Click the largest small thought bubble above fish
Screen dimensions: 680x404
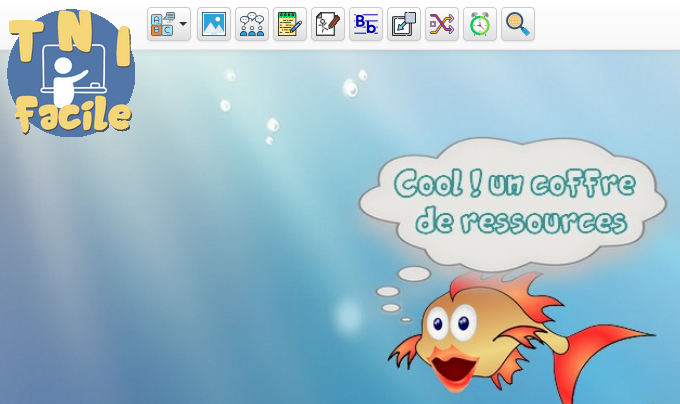pyautogui.click(x=414, y=273)
